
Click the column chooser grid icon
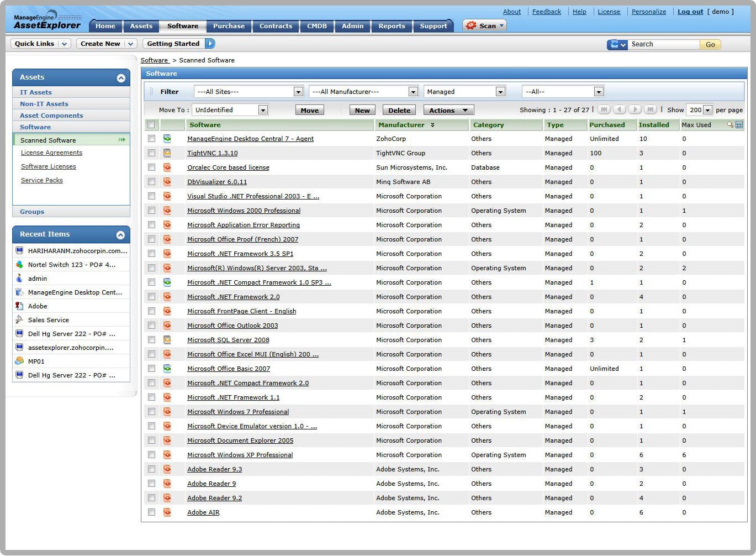coord(739,125)
